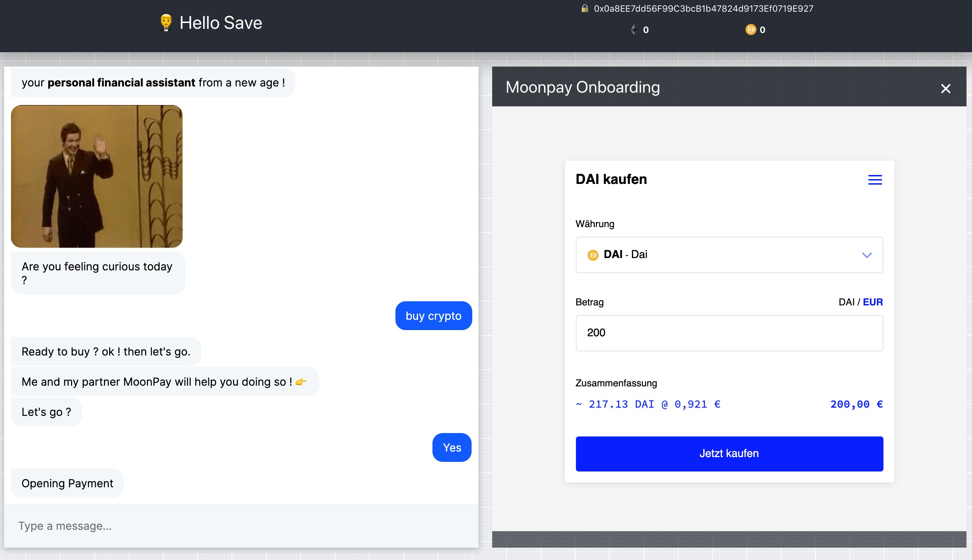Click the buy crypto chat button

(433, 316)
